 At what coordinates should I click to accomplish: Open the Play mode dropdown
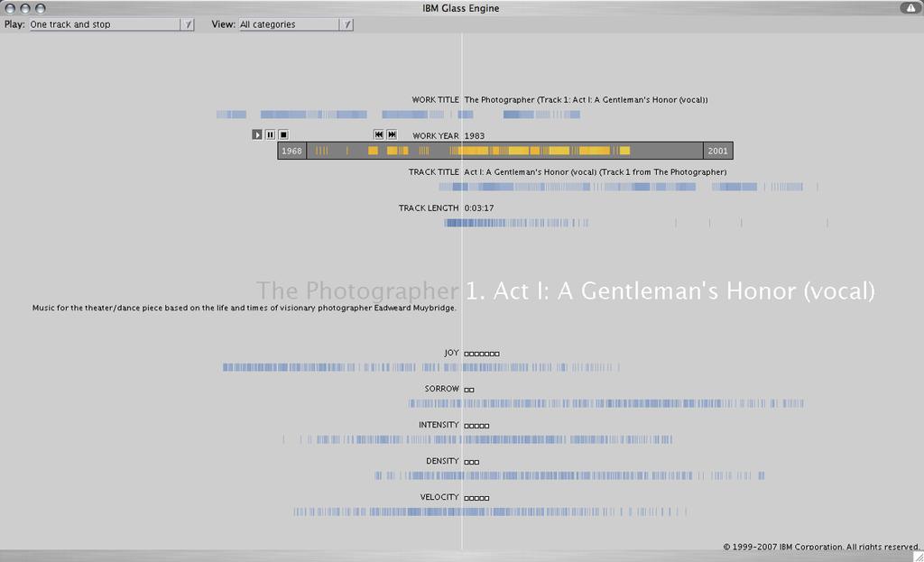(x=112, y=24)
